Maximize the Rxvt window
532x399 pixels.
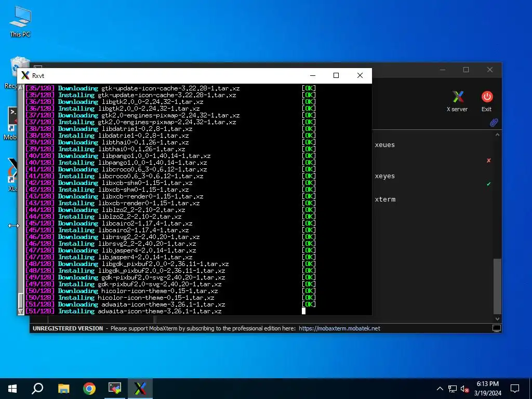tap(336, 75)
